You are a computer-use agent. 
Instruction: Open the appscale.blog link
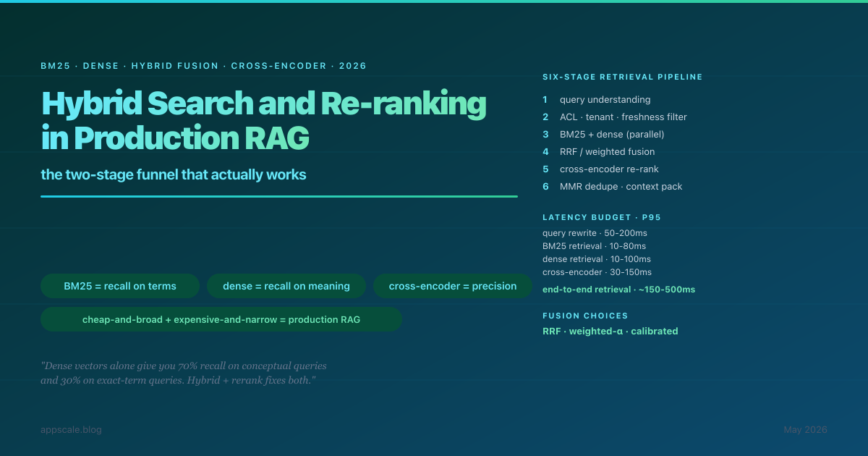click(71, 430)
